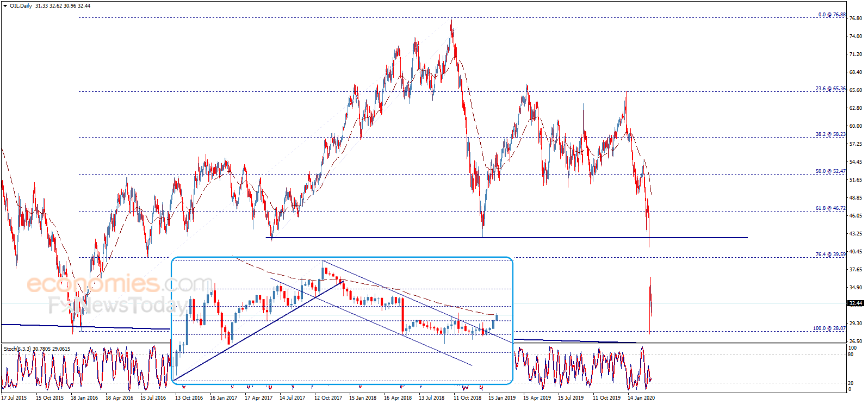Click the 34.90 price axis value
Image resolution: width=868 pixels, height=404 pixels.
click(x=855, y=288)
